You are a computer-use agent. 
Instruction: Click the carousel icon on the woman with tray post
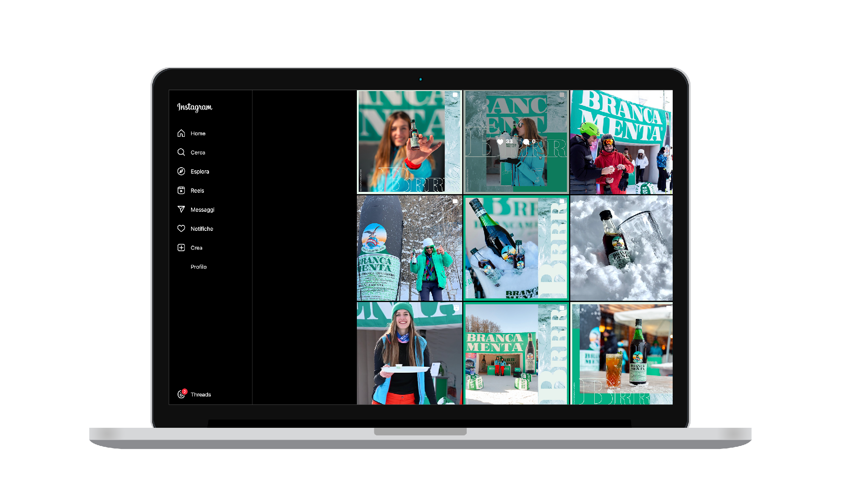point(456,308)
